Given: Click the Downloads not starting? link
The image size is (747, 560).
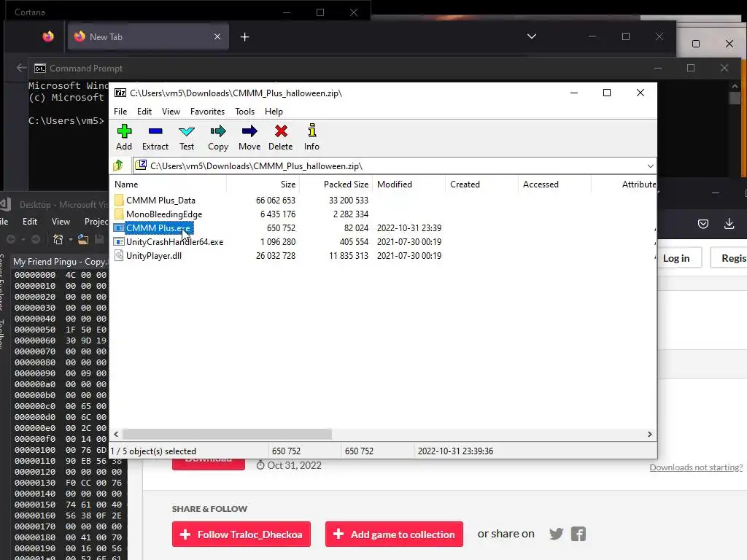Looking at the screenshot, I should 696,467.
